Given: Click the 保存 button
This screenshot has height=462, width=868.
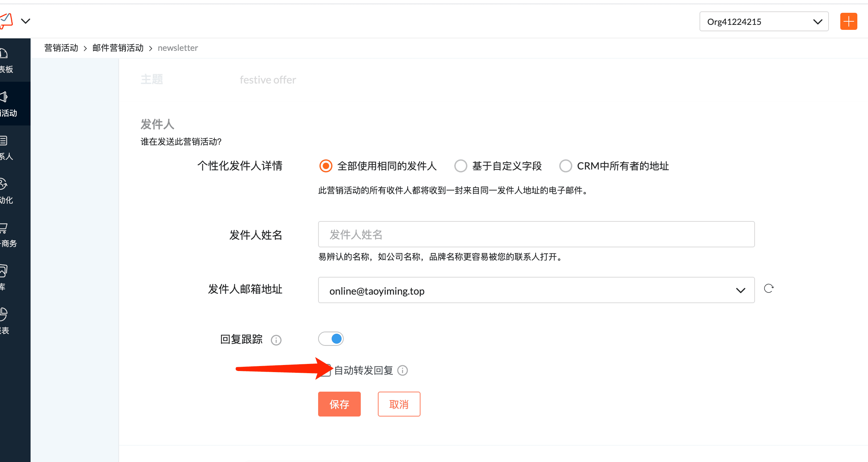Looking at the screenshot, I should [339, 404].
